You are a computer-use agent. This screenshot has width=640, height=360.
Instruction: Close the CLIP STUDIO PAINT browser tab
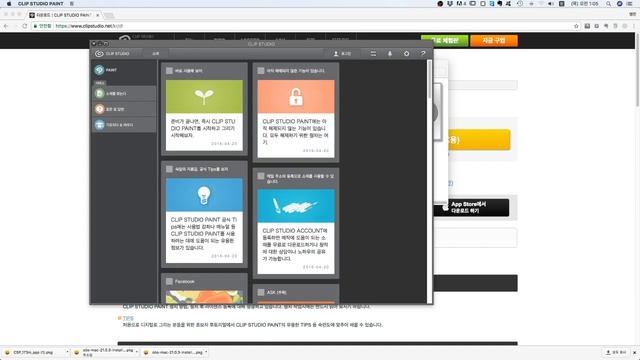[x=97, y=15]
